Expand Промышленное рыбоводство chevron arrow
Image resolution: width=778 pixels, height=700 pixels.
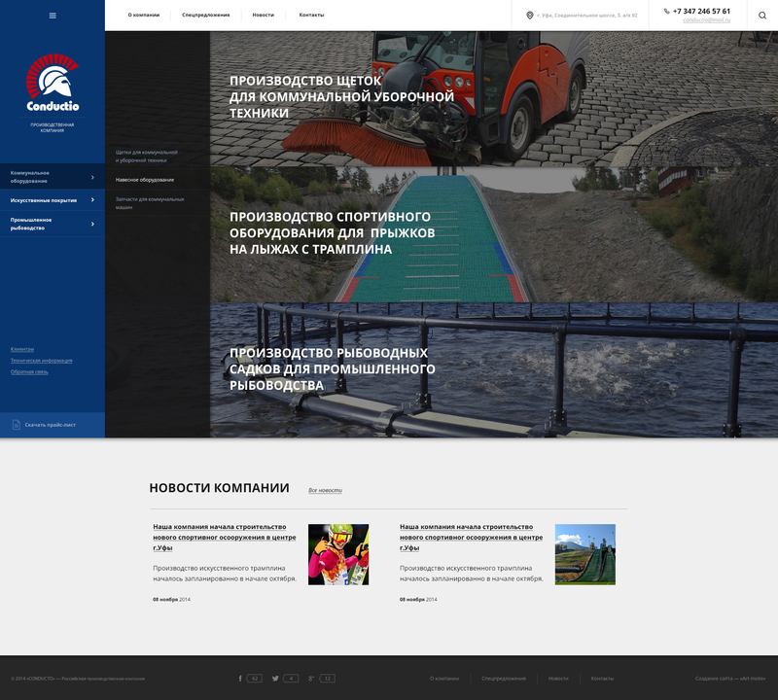(92, 224)
